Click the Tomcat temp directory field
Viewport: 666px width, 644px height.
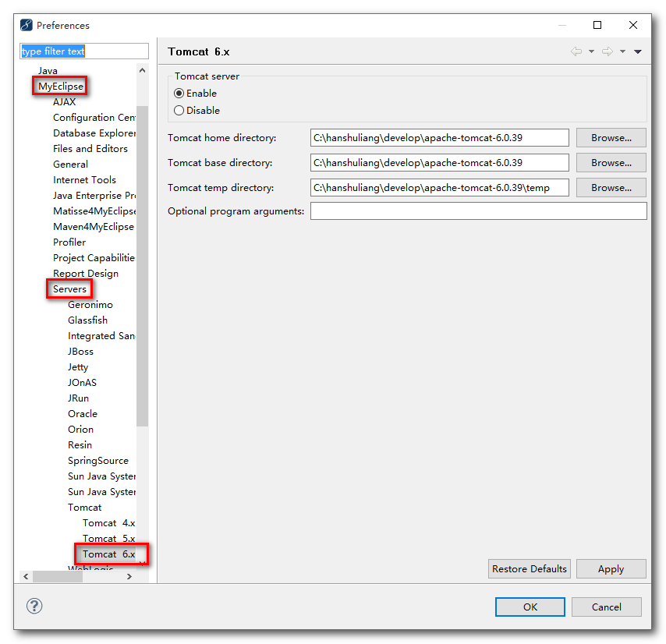pyautogui.click(x=440, y=188)
